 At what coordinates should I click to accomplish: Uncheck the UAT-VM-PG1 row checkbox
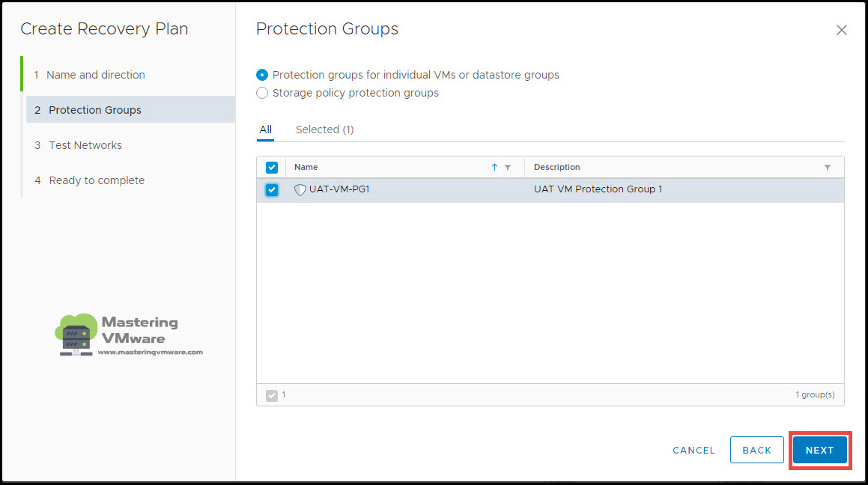(x=272, y=189)
